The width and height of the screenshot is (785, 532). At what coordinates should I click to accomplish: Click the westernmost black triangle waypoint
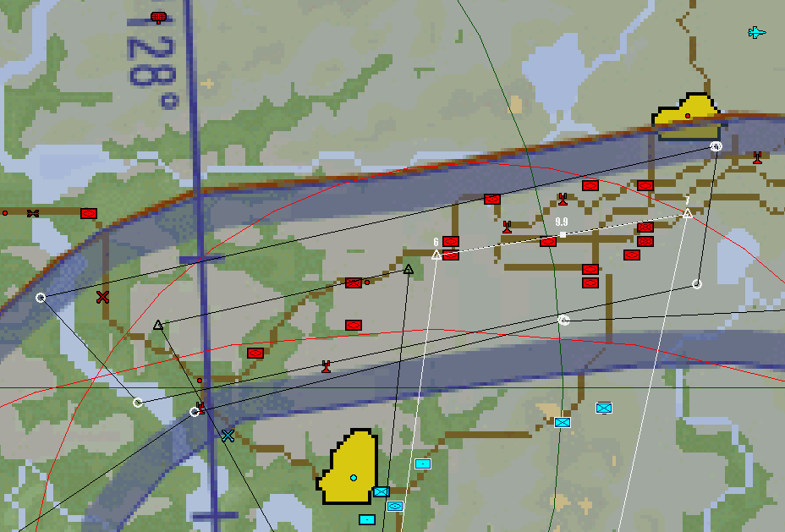click(158, 325)
